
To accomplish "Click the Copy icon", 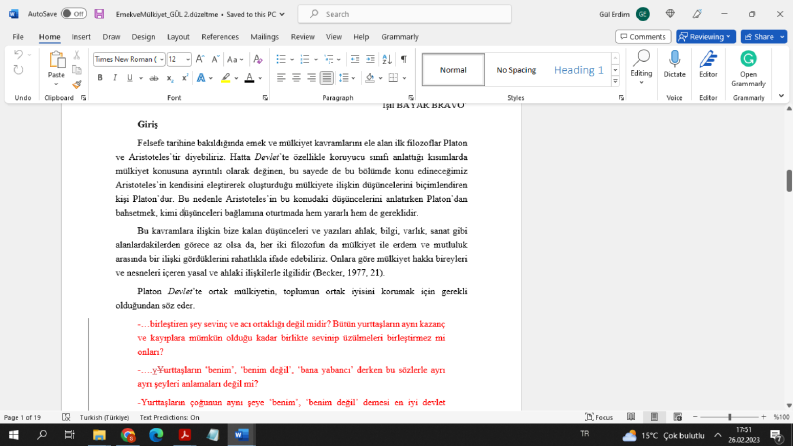I will pyautogui.click(x=77, y=70).
